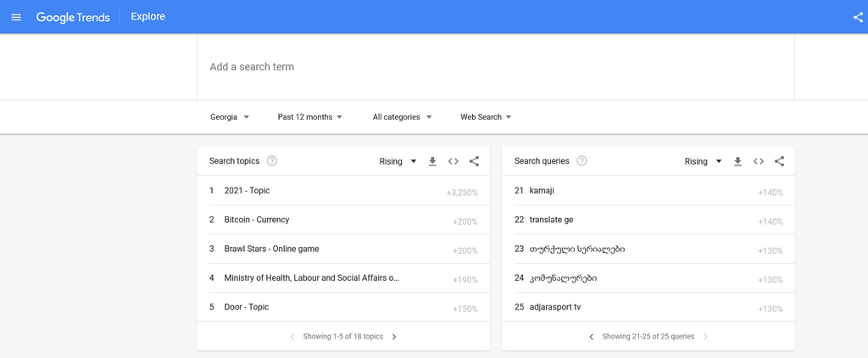The height and width of the screenshot is (358, 868).
Task: Open the hamburger main menu
Action: pyautogui.click(x=16, y=17)
